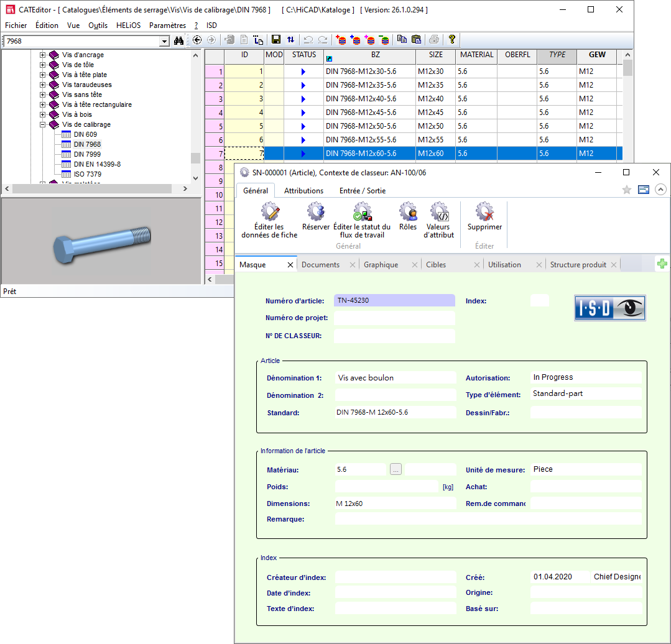Collapse the Vis de calibrage tree node

tap(43, 124)
